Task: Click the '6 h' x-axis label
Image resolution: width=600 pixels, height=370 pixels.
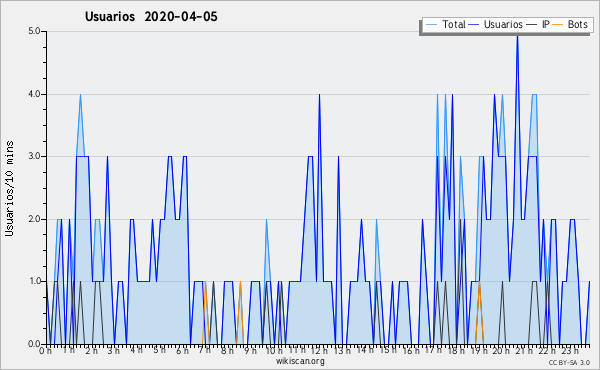Action: click(182, 351)
